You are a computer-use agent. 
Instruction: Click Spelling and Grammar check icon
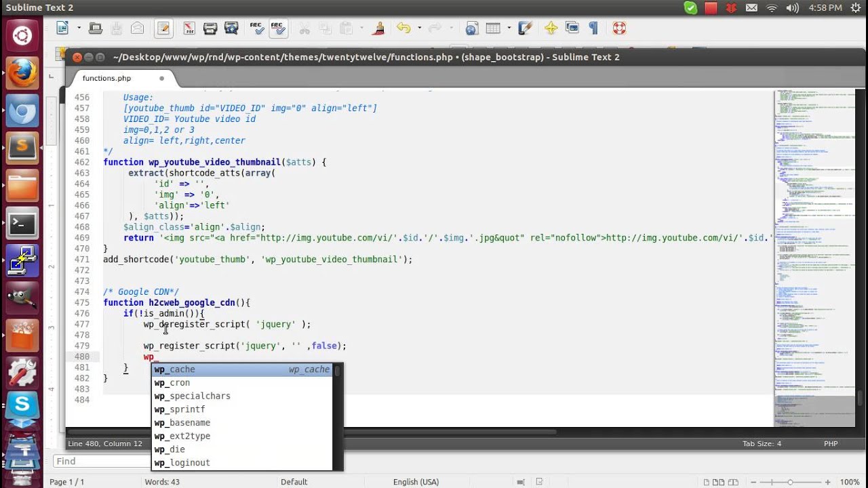click(256, 28)
